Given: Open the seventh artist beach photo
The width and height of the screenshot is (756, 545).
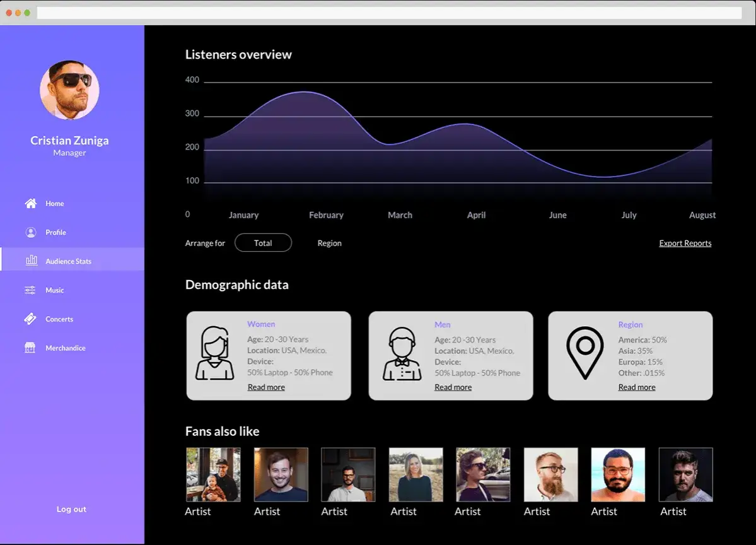Looking at the screenshot, I should tap(618, 474).
